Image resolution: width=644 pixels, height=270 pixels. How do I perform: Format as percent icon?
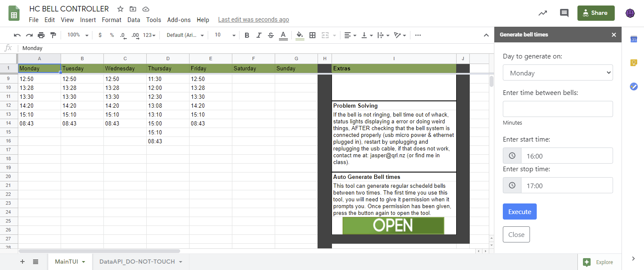click(x=112, y=35)
